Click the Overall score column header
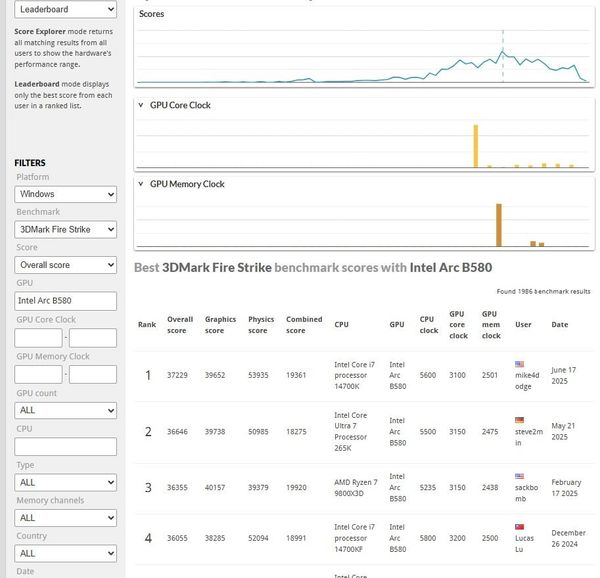The height and width of the screenshot is (578, 600). click(x=180, y=324)
